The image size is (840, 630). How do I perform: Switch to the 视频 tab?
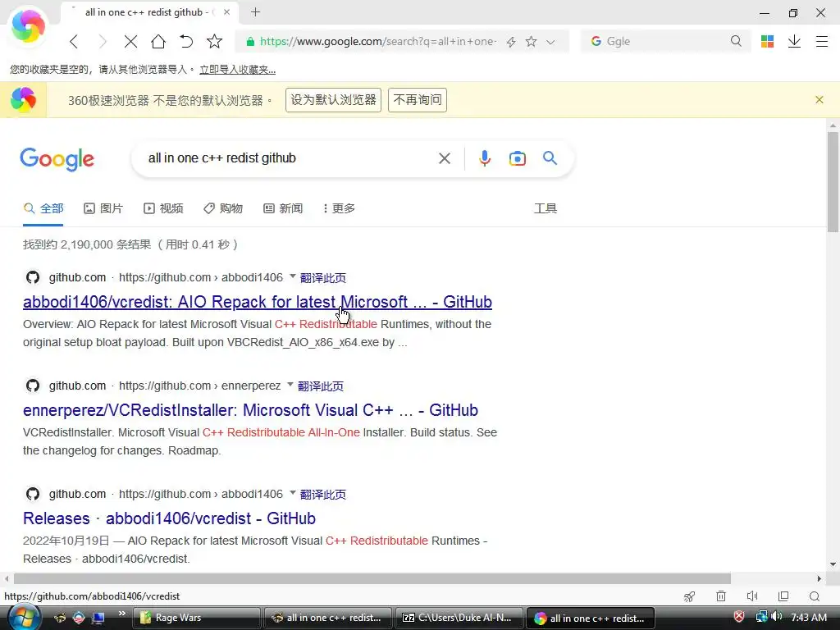[x=163, y=208]
